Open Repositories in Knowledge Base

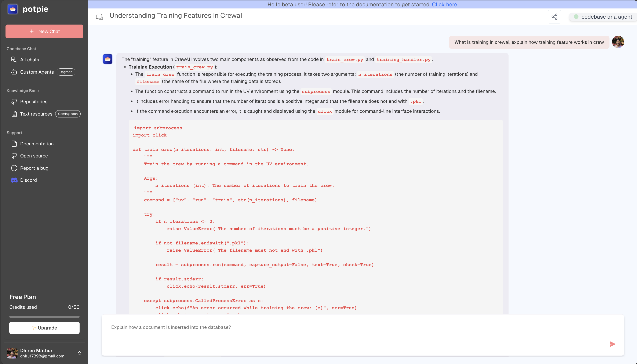tap(33, 102)
